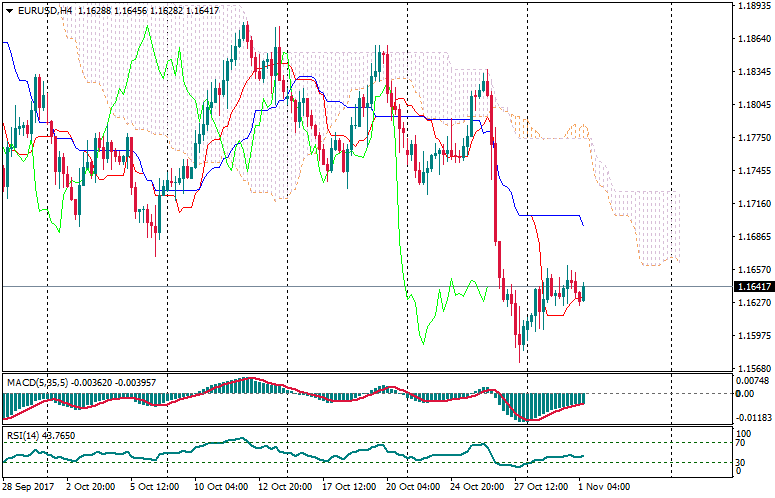Click the current price label 1.16417

(x=754, y=287)
